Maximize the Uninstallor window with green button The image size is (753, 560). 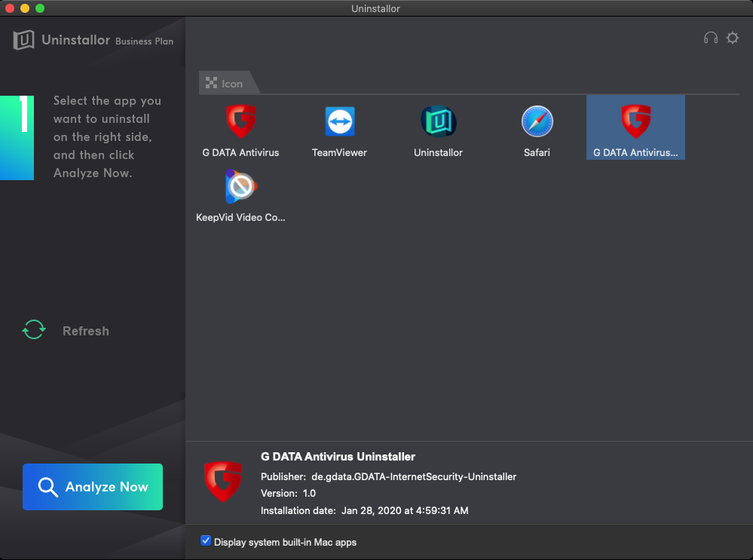[40, 8]
